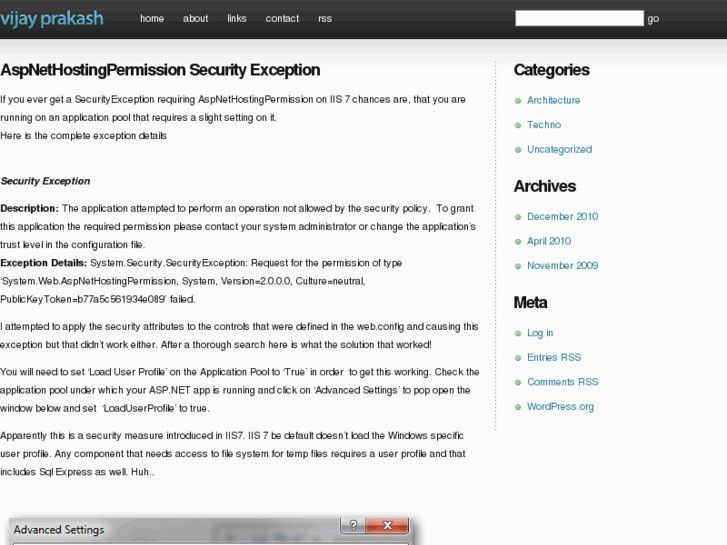Click the bold Description: label
The image size is (727, 545).
[30, 209]
